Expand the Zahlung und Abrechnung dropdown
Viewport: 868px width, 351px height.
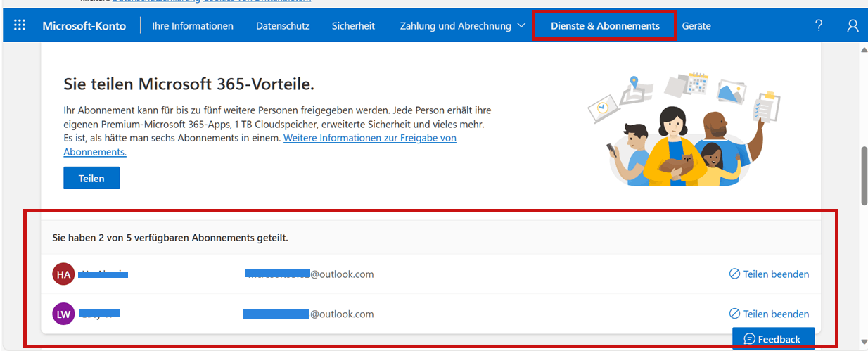[463, 26]
